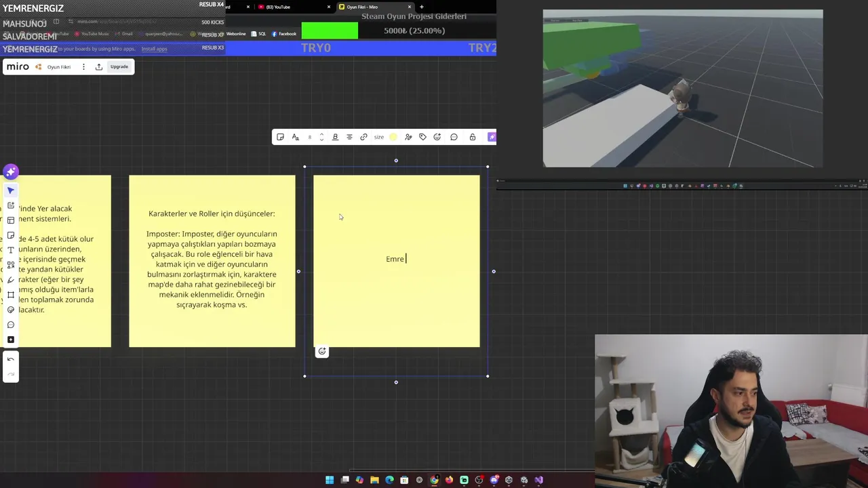Click the Emre text in the sticky
The height and width of the screenshot is (488, 868).
pyautogui.click(x=395, y=259)
